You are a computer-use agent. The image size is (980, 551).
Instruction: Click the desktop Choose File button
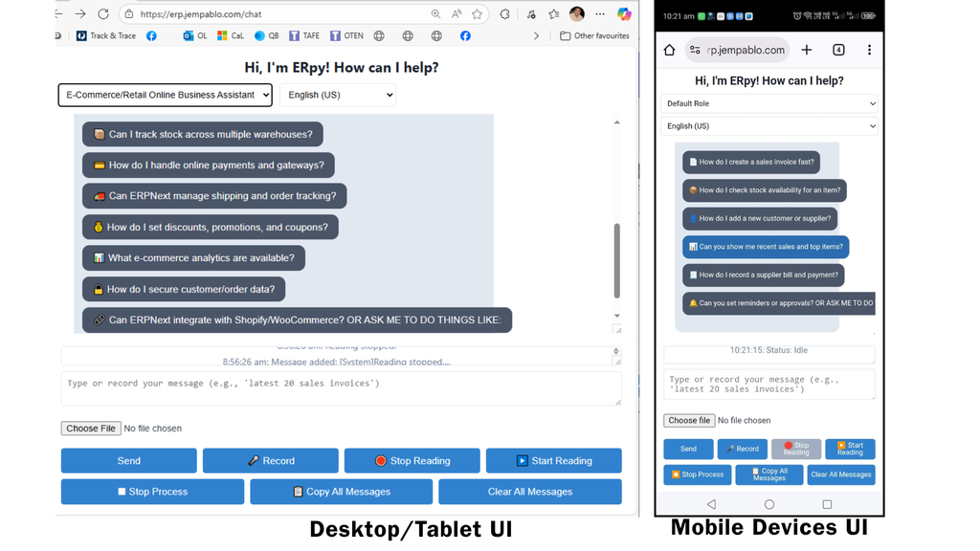91,429
